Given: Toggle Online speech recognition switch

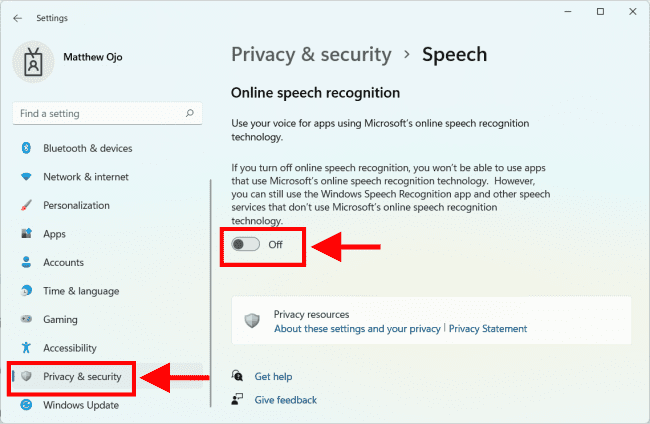Looking at the screenshot, I should pos(245,244).
